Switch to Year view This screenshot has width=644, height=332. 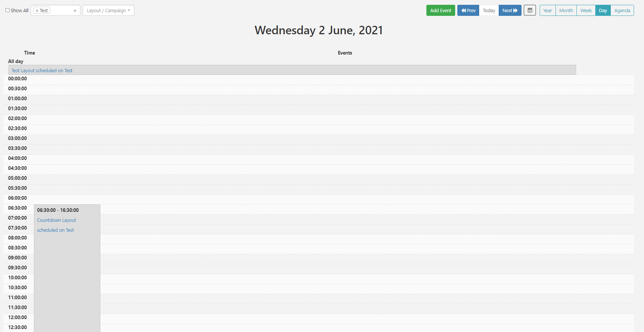click(x=547, y=10)
